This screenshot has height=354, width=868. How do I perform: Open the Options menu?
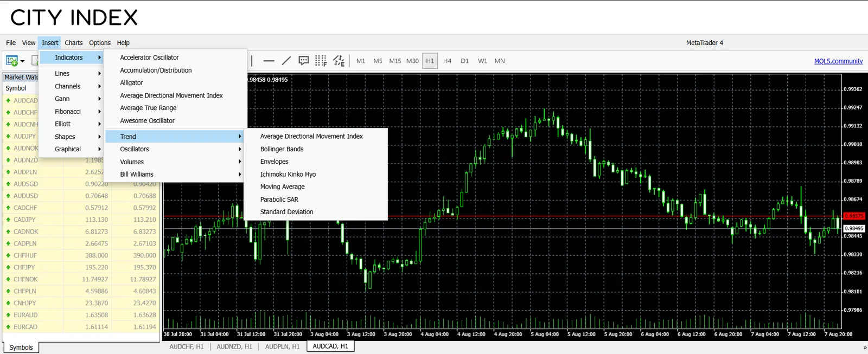(100, 43)
